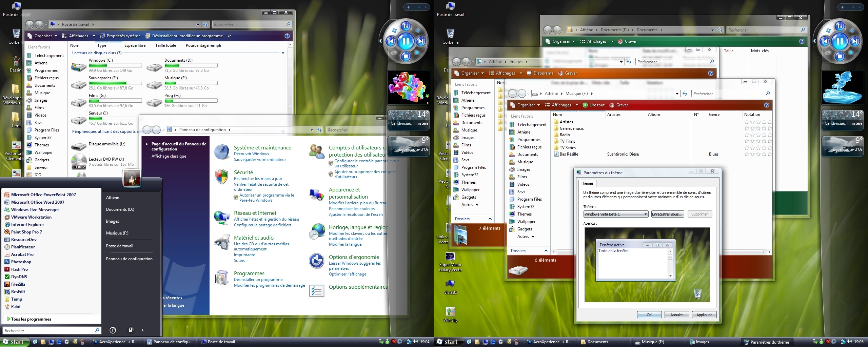868x347 pixels.
Task: Click the Appliquer button in theme dialog
Action: click(x=704, y=315)
